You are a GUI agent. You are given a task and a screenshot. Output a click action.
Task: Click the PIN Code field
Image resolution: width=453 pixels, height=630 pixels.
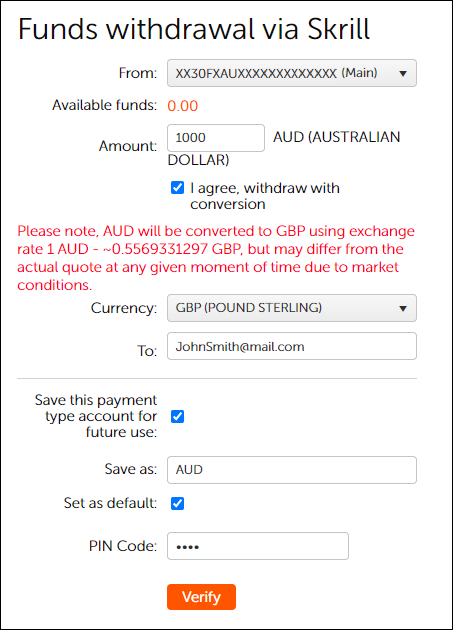pyautogui.click(x=258, y=546)
